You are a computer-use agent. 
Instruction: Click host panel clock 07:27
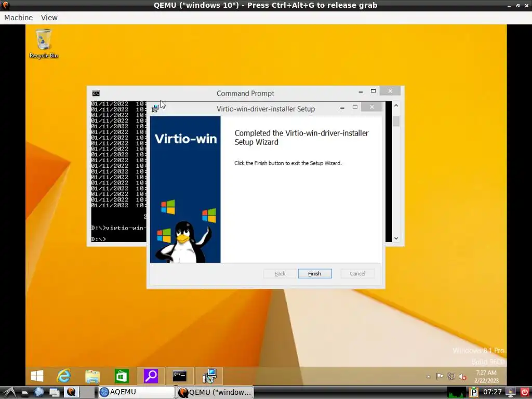coord(493,392)
